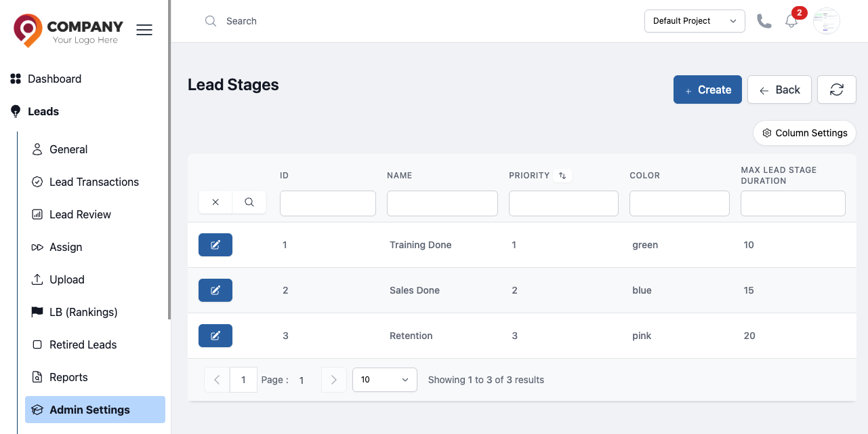Screen dimensions: 868x434
Task: Sort by the Priority column arrows
Action: (x=562, y=176)
